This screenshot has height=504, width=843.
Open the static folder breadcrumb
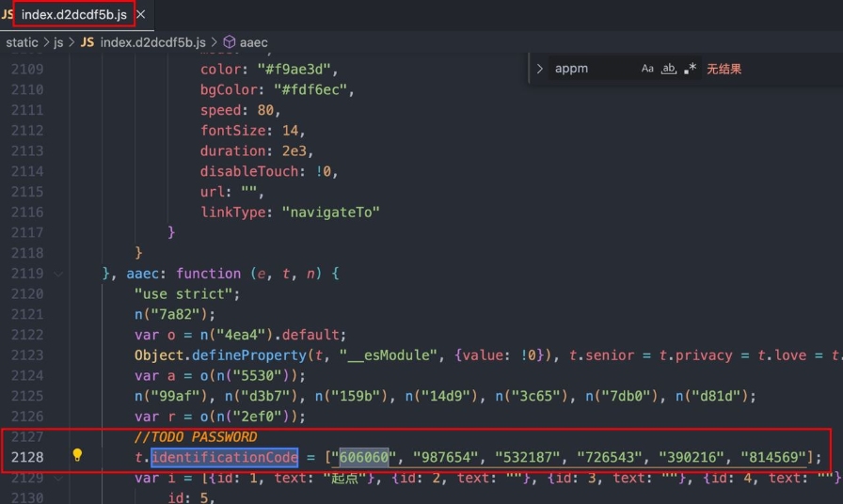tap(23, 42)
